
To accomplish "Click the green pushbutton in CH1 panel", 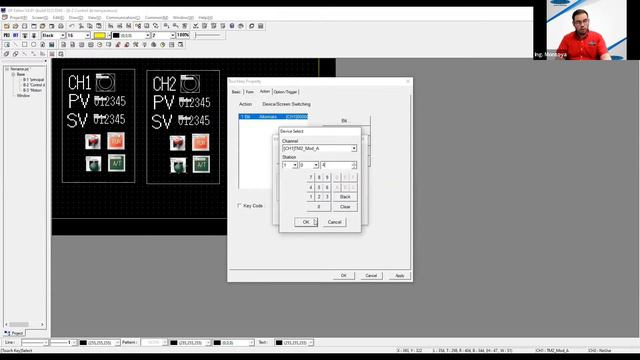I will pos(93,164).
